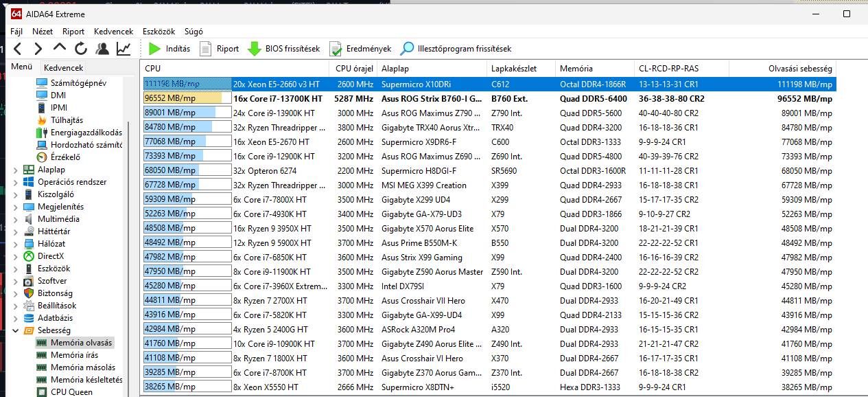Select IPMI item in sidebar tree
868x397 pixels.
click(x=59, y=108)
